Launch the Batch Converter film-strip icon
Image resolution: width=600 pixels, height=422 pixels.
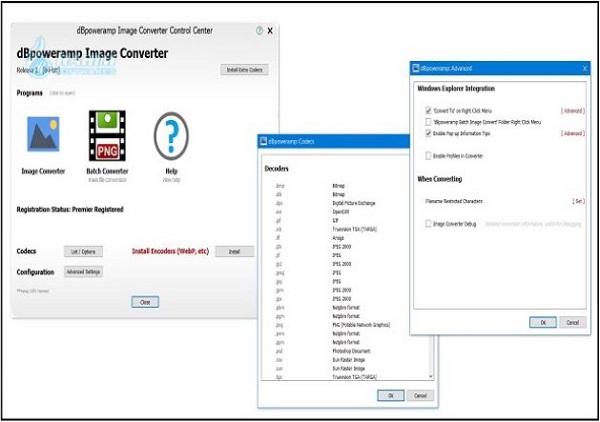click(x=107, y=136)
